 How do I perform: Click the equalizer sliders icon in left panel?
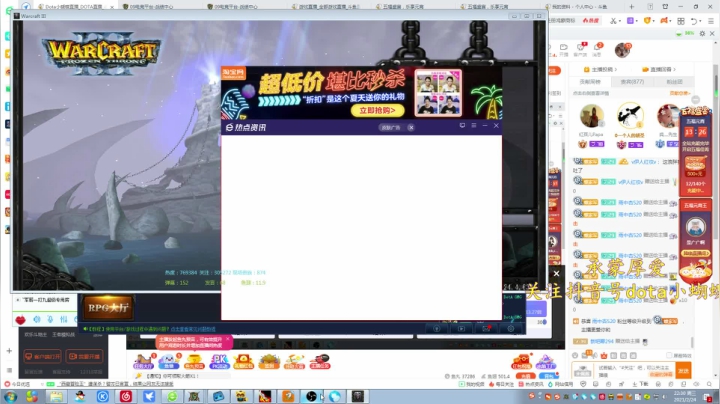64,319
